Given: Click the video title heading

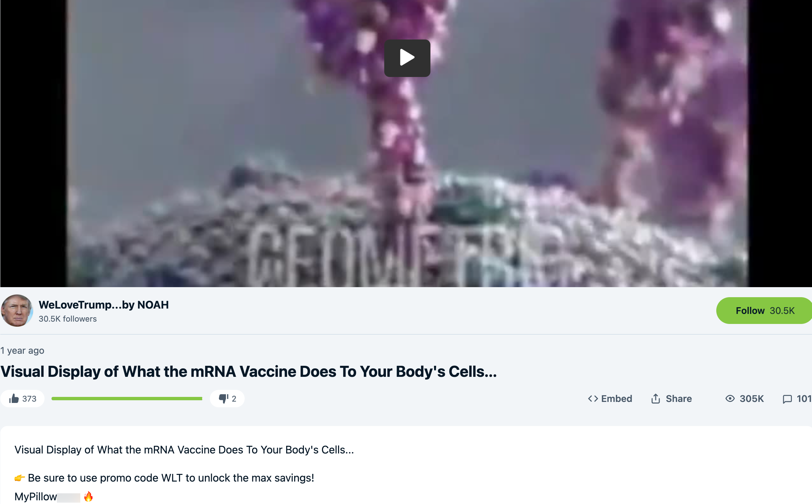Looking at the screenshot, I should (249, 371).
